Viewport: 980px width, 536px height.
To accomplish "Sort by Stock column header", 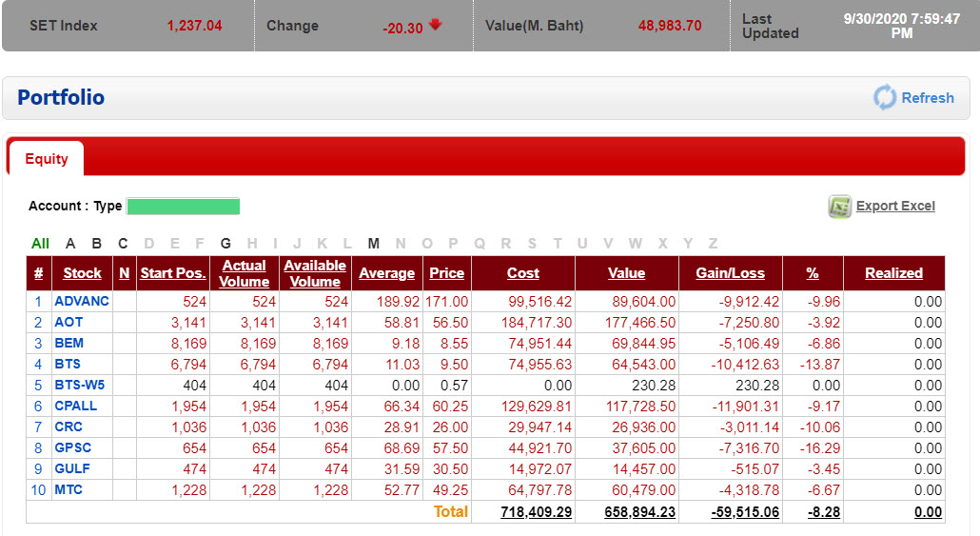I will click(x=82, y=273).
